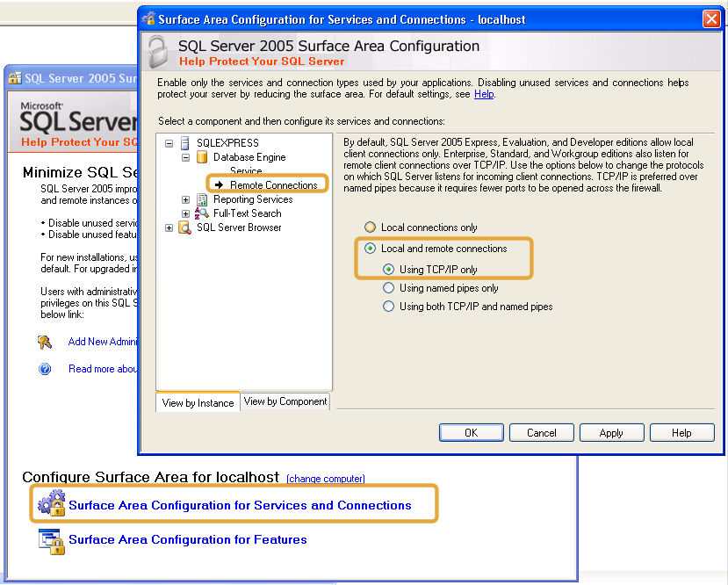Click the SQL Server Browser service icon
The height and width of the screenshot is (585, 728).
click(x=184, y=227)
